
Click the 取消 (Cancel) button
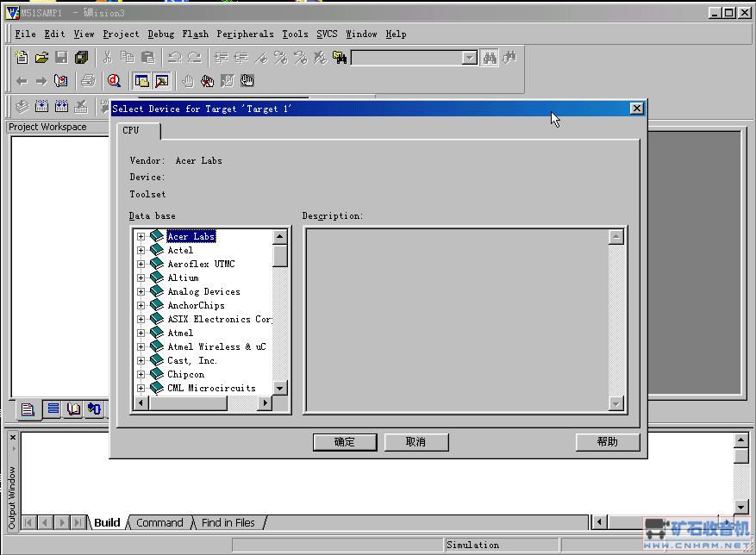415,442
